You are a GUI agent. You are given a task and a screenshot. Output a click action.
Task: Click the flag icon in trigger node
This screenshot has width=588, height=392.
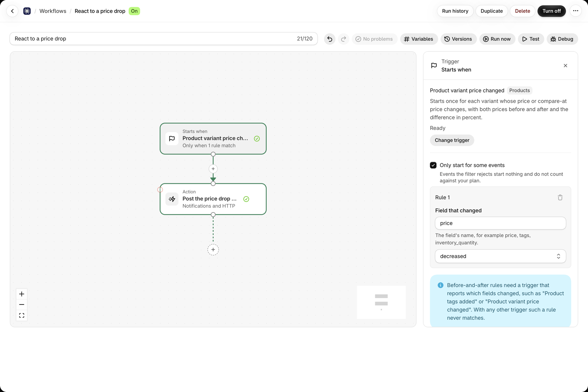point(172,138)
